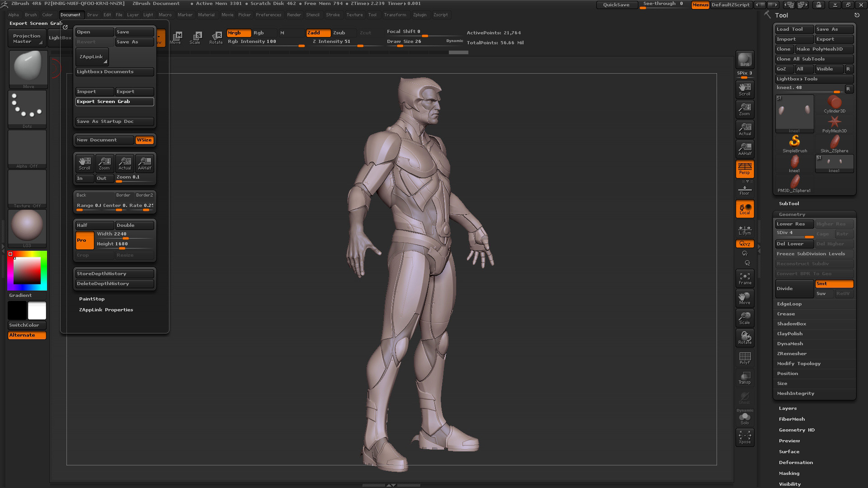Open the Material menu
Screen dimensions: 868x488
click(x=206, y=15)
